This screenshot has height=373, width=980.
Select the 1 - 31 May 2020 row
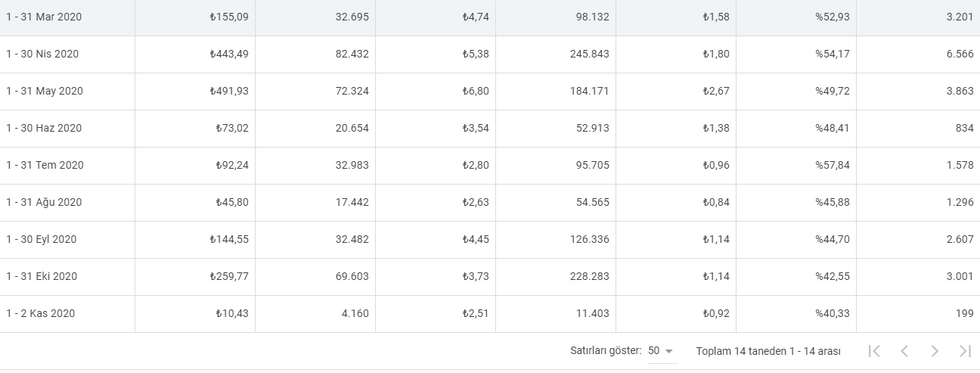coord(45,91)
